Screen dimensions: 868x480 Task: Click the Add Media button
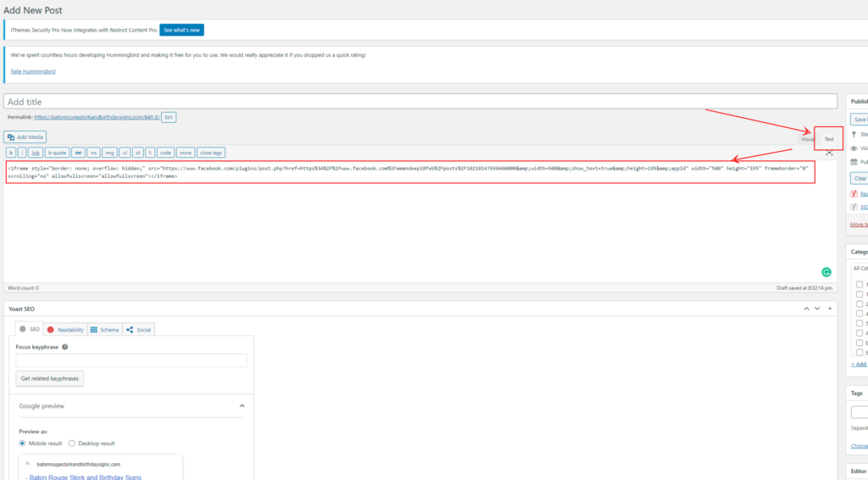(25, 137)
